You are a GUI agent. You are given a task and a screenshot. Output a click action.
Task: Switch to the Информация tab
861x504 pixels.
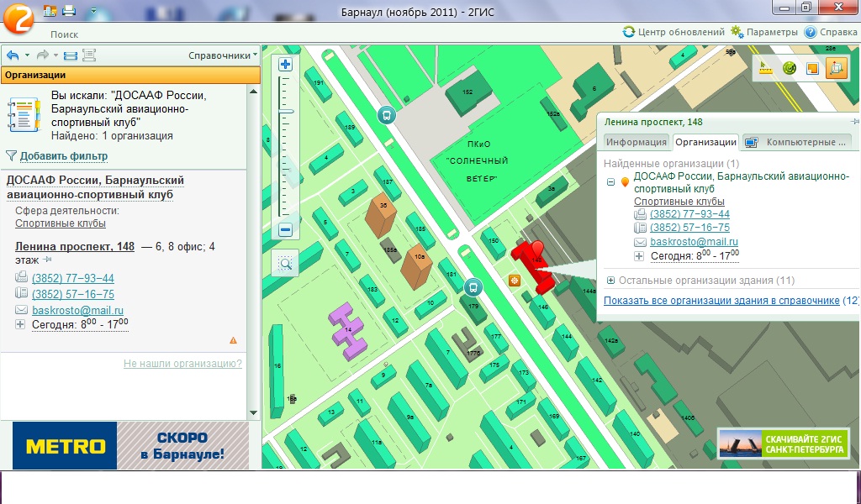[x=636, y=142]
